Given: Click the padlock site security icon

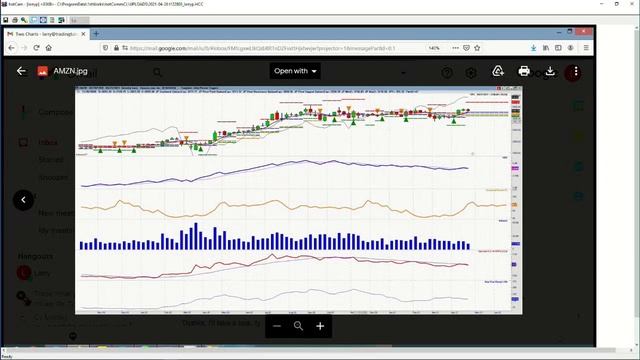Looking at the screenshot, I should [x=116, y=48].
